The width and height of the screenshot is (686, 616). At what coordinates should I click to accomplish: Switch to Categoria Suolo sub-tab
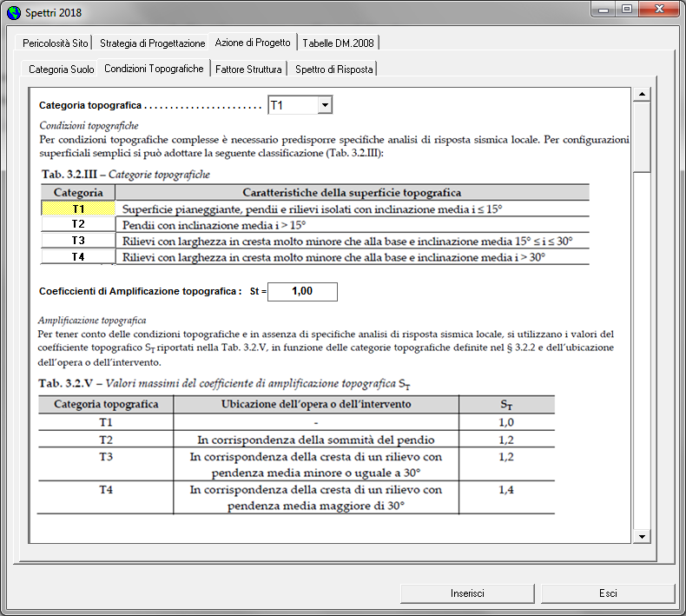point(62,70)
